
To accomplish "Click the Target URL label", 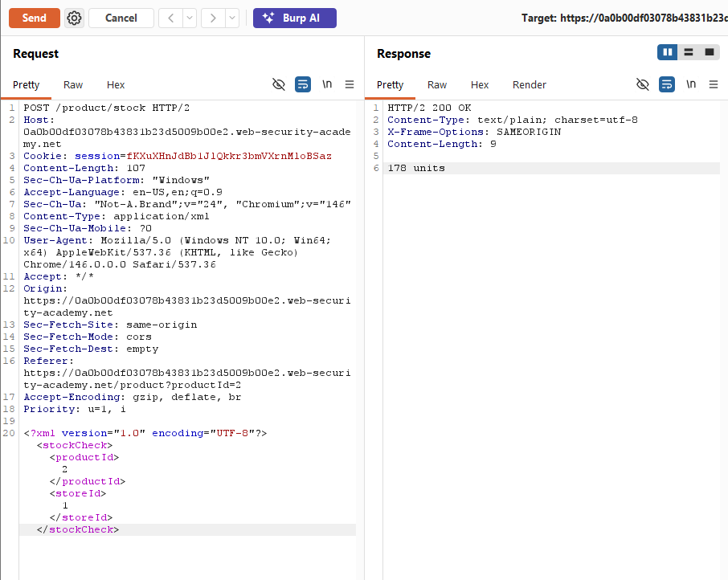I will pyautogui.click(x=624, y=18).
